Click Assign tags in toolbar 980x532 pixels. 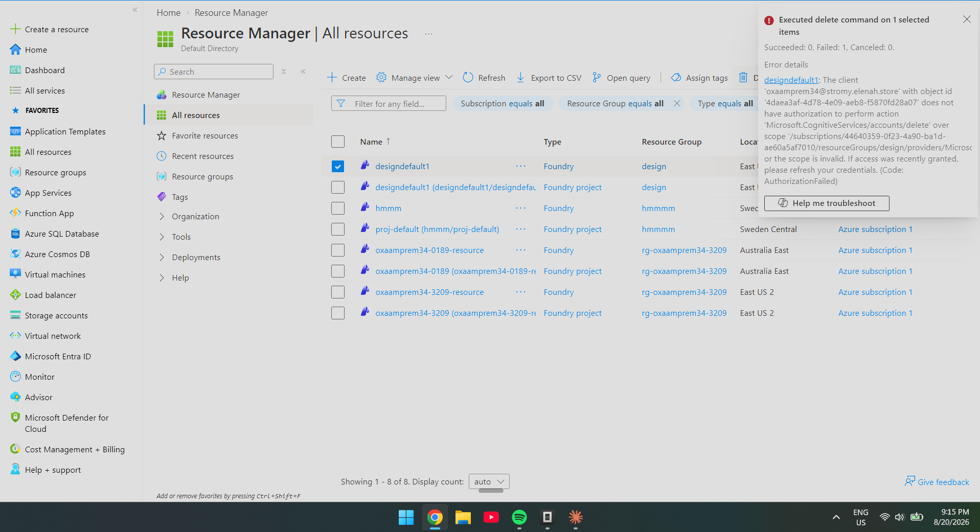point(699,78)
